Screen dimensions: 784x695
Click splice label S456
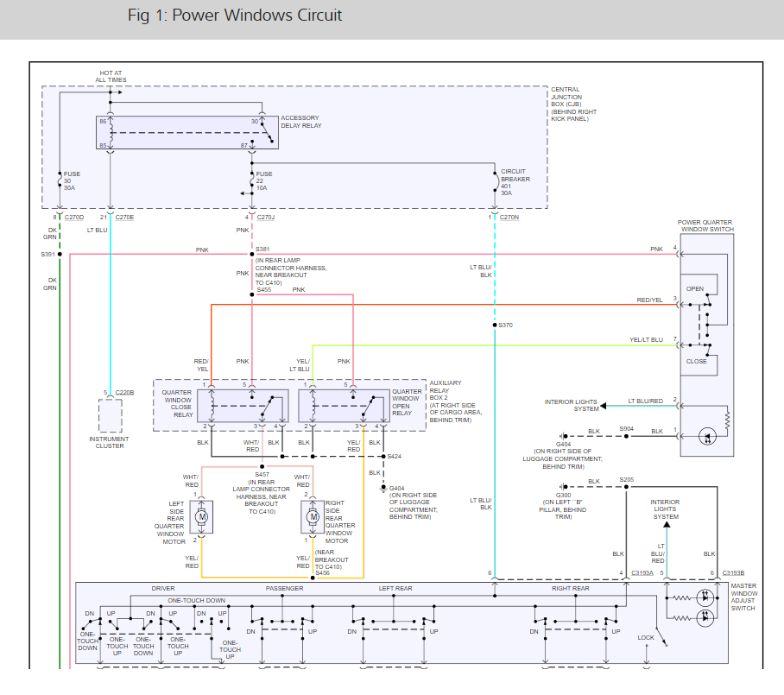tap(323, 573)
